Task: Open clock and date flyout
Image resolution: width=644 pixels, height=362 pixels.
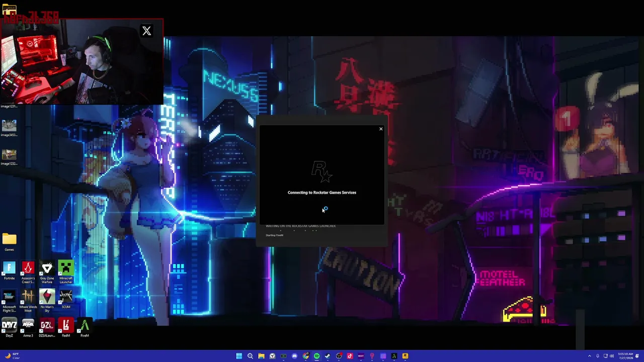Action: (626, 356)
